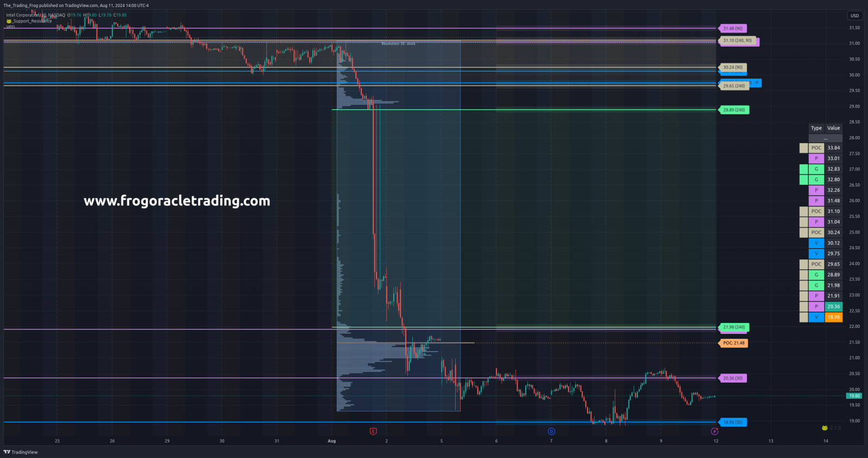
Task: Click the table value 29.75
Action: (x=834, y=253)
